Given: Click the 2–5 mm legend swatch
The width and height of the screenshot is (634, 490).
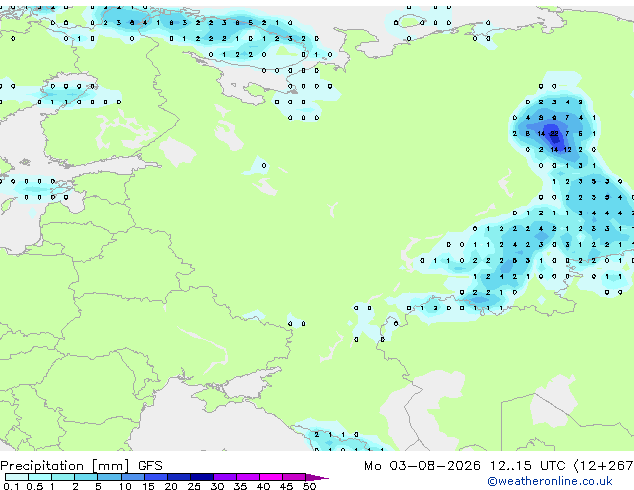Looking at the screenshot, I should click(86, 477).
